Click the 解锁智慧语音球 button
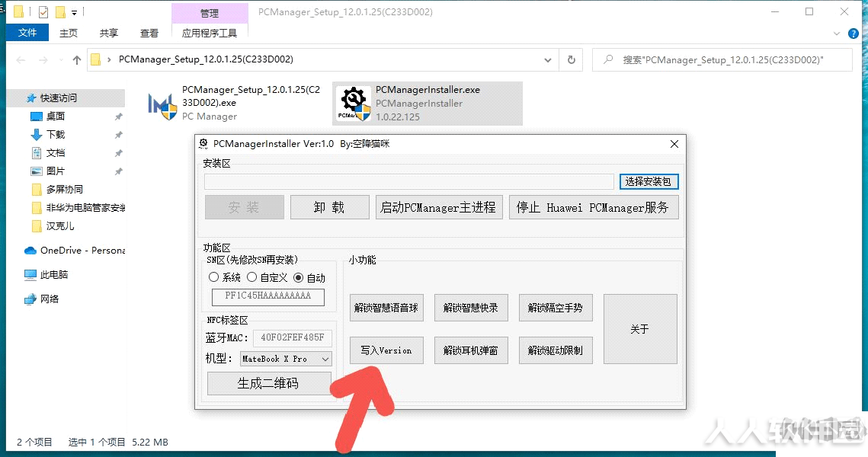The width and height of the screenshot is (868, 457). coord(386,308)
